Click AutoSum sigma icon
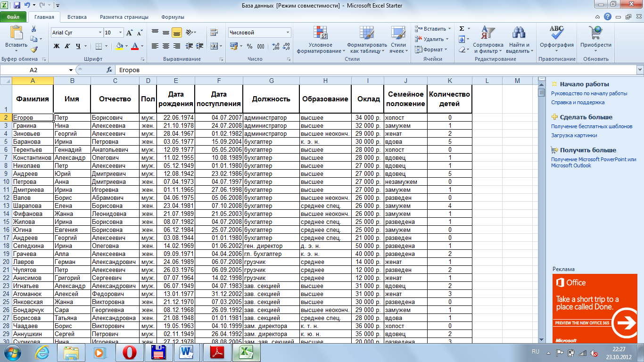This screenshot has height=362, width=644. tap(462, 29)
